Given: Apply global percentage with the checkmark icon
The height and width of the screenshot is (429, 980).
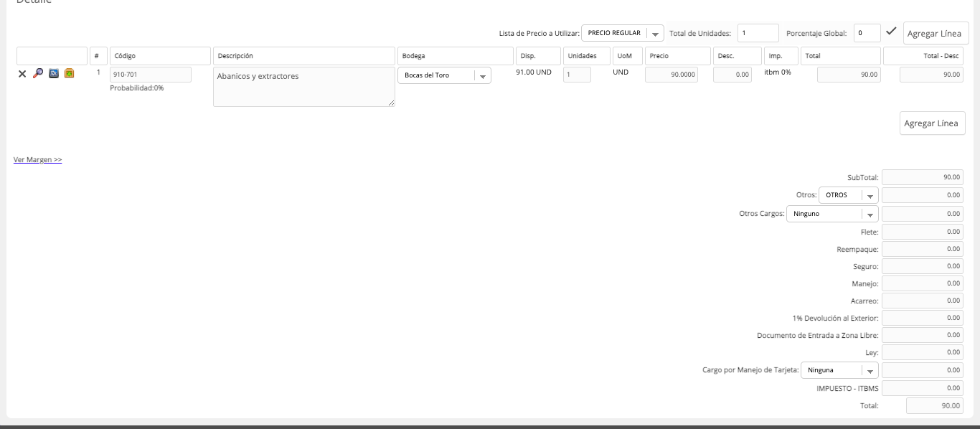Looking at the screenshot, I should 891,32.
